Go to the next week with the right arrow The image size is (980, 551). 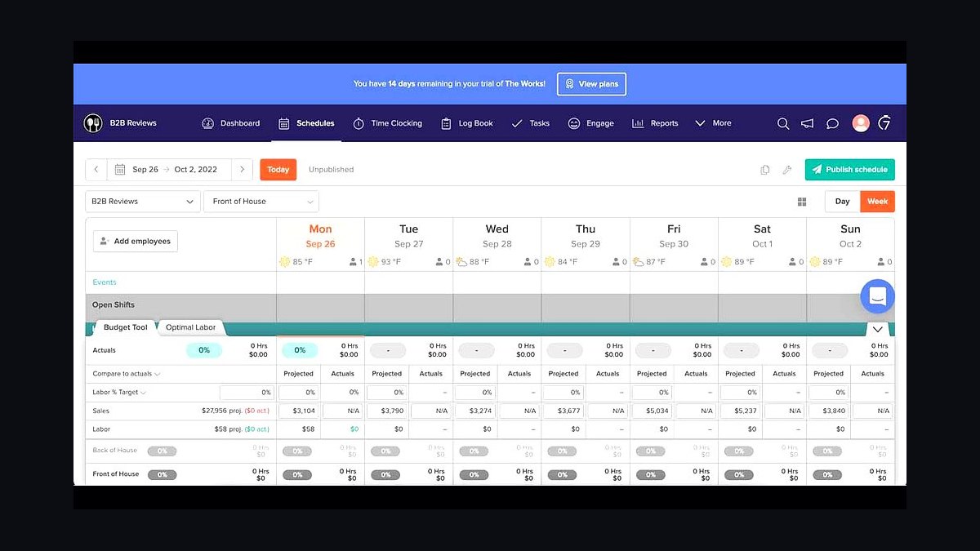[x=242, y=170]
